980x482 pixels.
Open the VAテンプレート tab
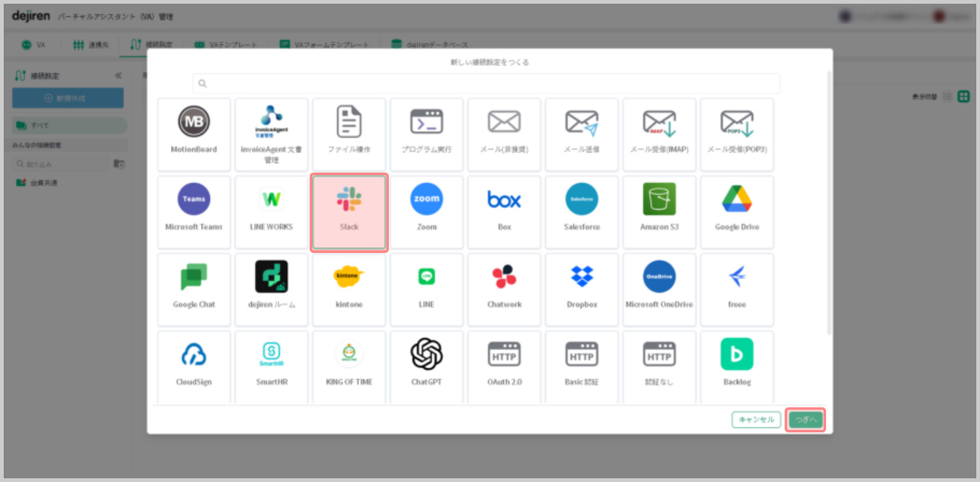[226, 45]
